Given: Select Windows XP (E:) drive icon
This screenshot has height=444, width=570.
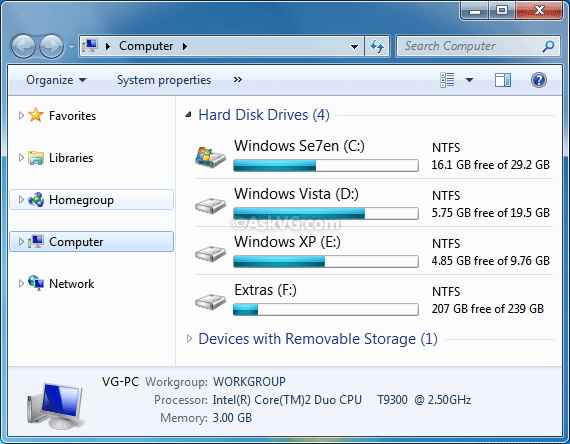Looking at the screenshot, I should pyautogui.click(x=210, y=254).
